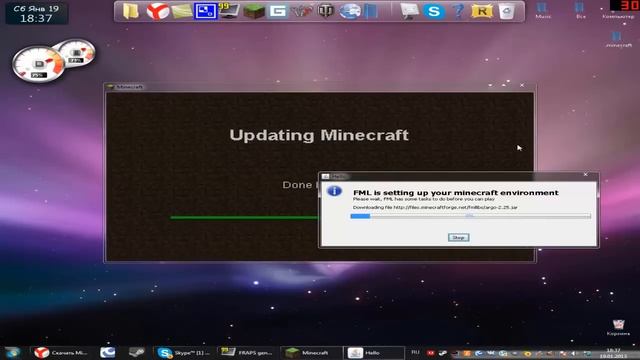This screenshot has width=640, height=360.
Task: Click the red winged dock icon
Action: [302, 11]
